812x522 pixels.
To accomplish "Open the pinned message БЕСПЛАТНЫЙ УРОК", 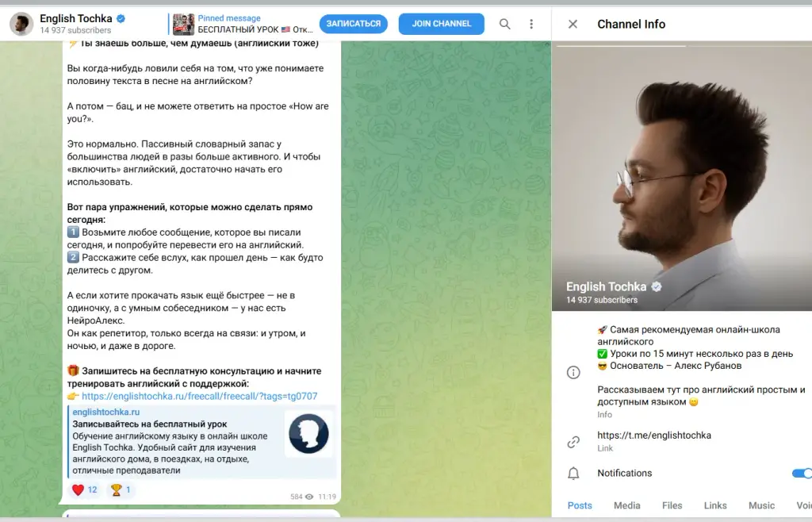I will [x=243, y=24].
